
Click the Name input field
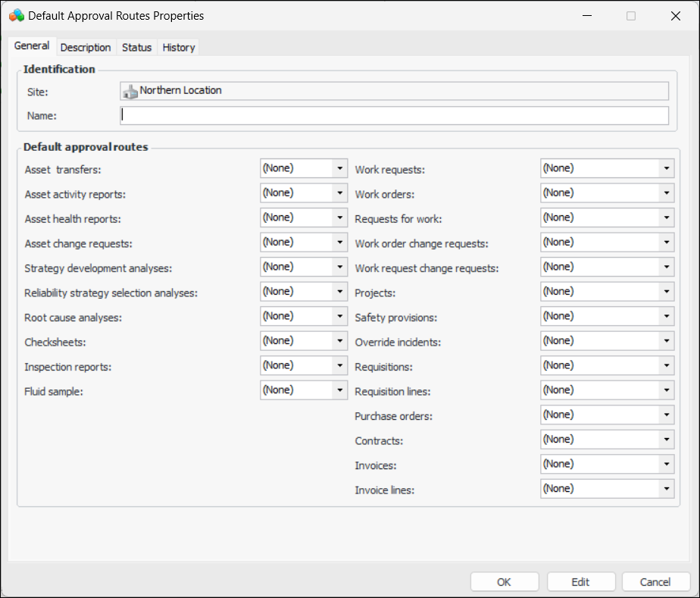click(x=394, y=115)
